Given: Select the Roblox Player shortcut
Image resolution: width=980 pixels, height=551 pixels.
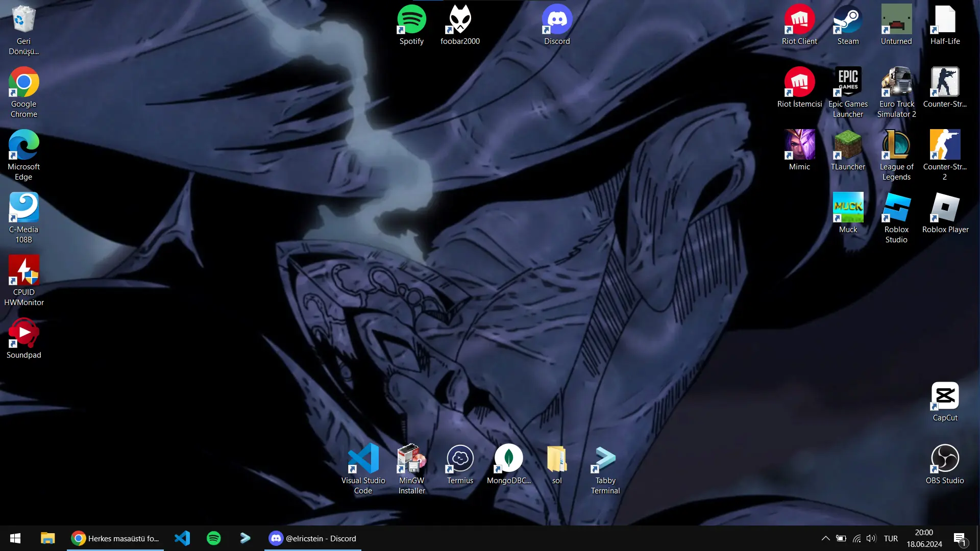Looking at the screenshot, I should 945,213.
